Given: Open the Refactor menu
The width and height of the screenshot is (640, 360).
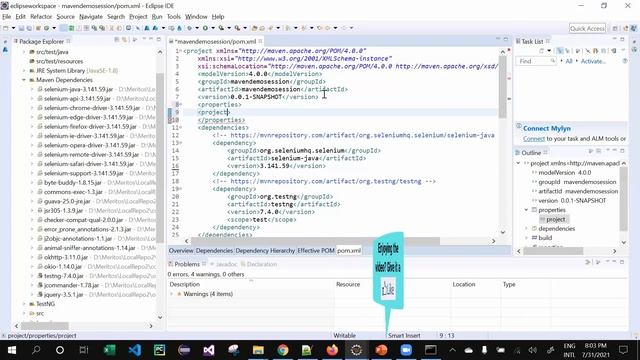Looking at the screenshot, I should pos(41,17).
